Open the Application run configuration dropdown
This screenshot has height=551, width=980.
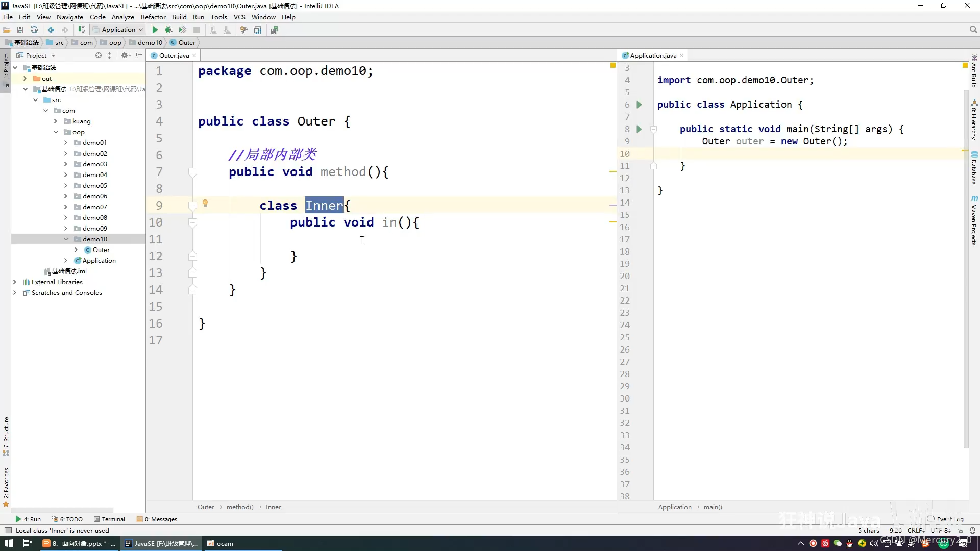click(x=118, y=30)
